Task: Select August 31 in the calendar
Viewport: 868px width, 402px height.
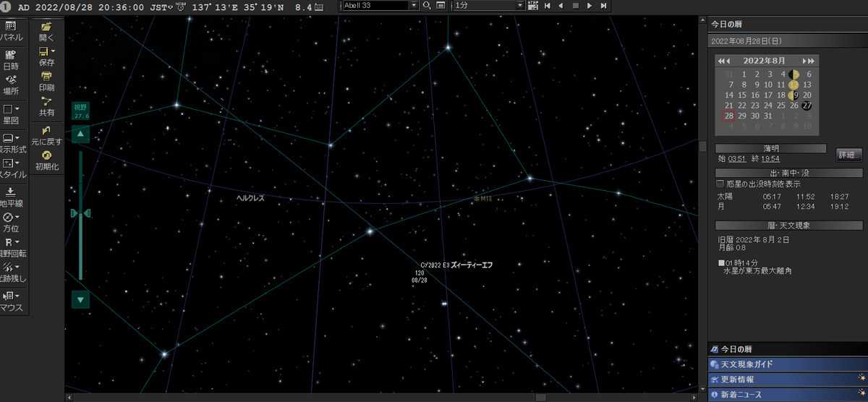Action: pos(768,116)
